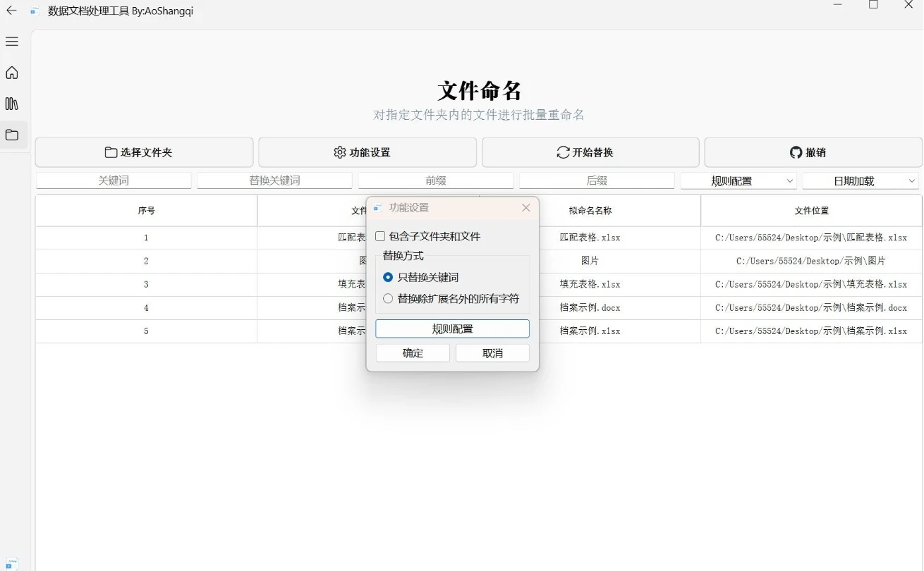Image resolution: width=924 pixels, height=571 pixels.
Task: Focus the 关键词 input field
Action: (x=114, y=180)
